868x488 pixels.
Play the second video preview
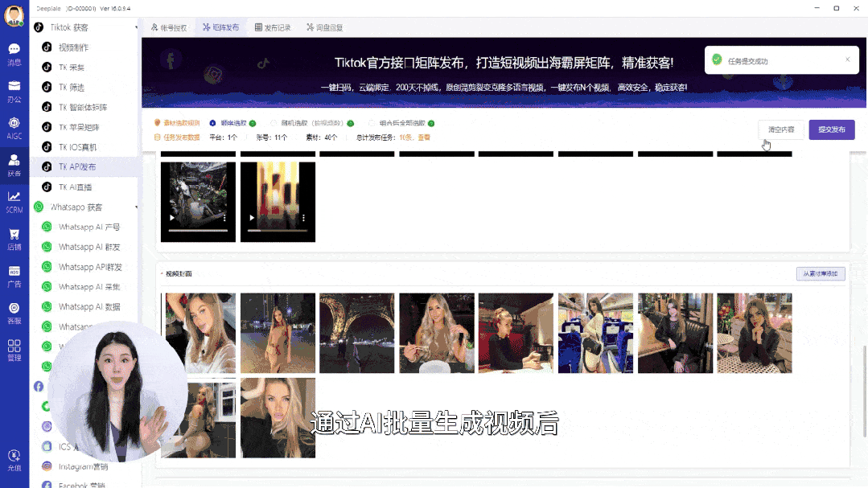[252, 218]
